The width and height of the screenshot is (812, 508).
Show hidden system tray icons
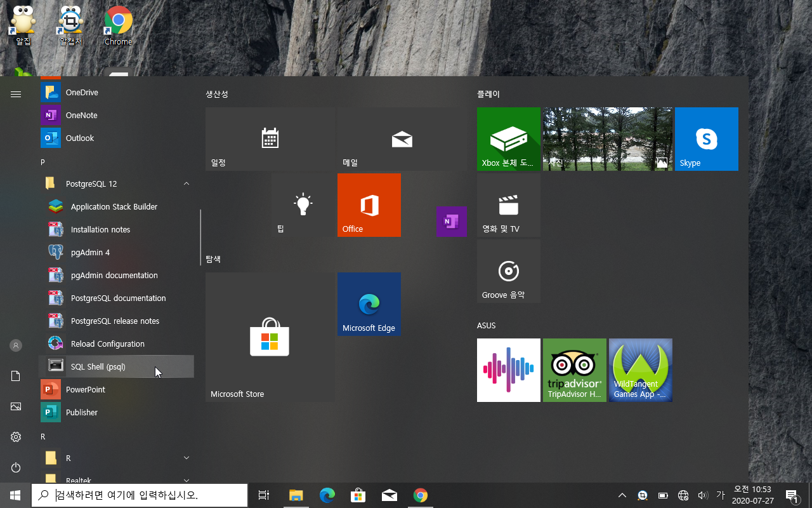[x=622, y=495]
